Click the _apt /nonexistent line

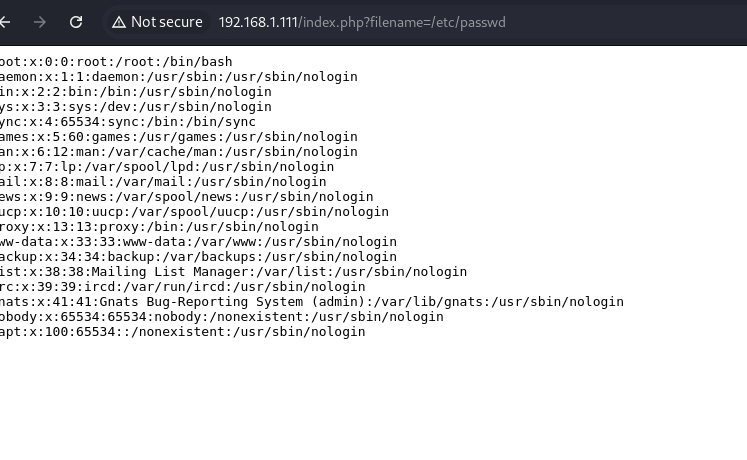[x=182, y=332]
